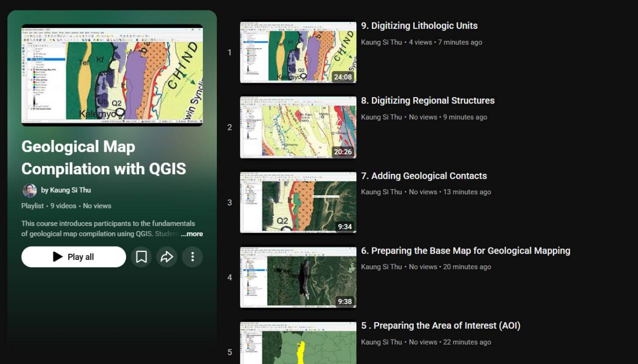Open Kaung Si Thu channel under video 9
Image resolution: width=638 pixels, height=364 pixels.
coord(381,42)
